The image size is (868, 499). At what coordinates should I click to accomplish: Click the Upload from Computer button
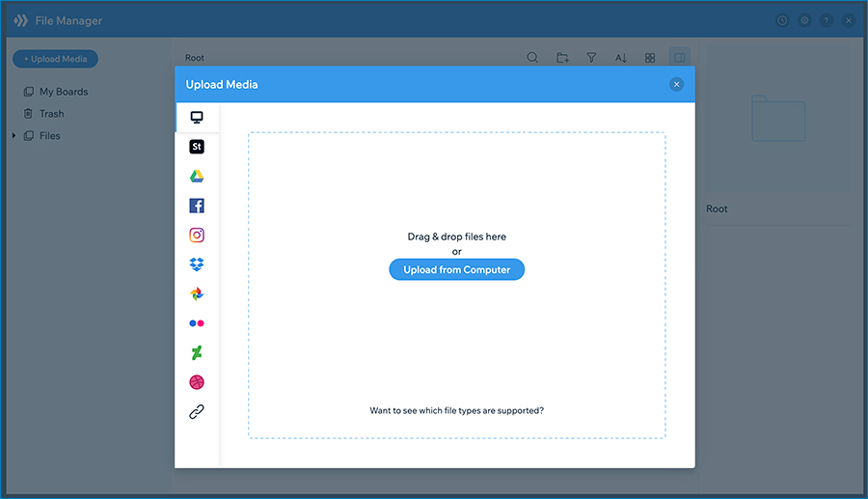[x=457, y=269]
